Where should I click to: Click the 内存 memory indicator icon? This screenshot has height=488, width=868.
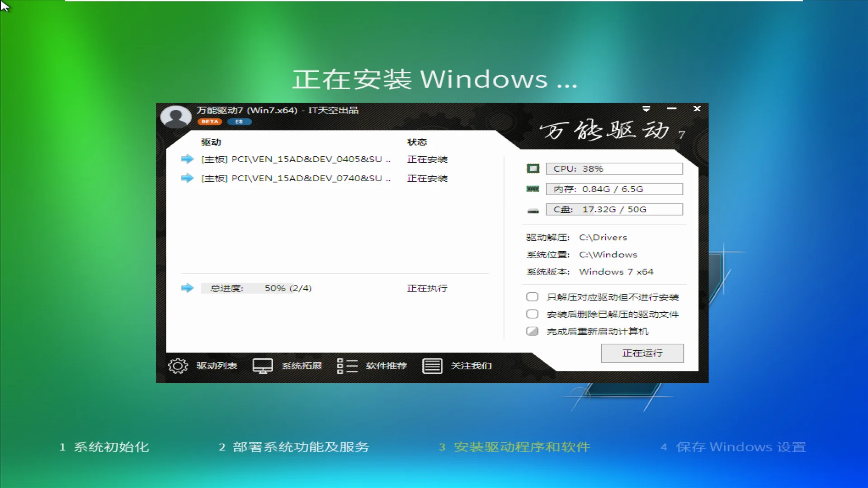(533, 189)
